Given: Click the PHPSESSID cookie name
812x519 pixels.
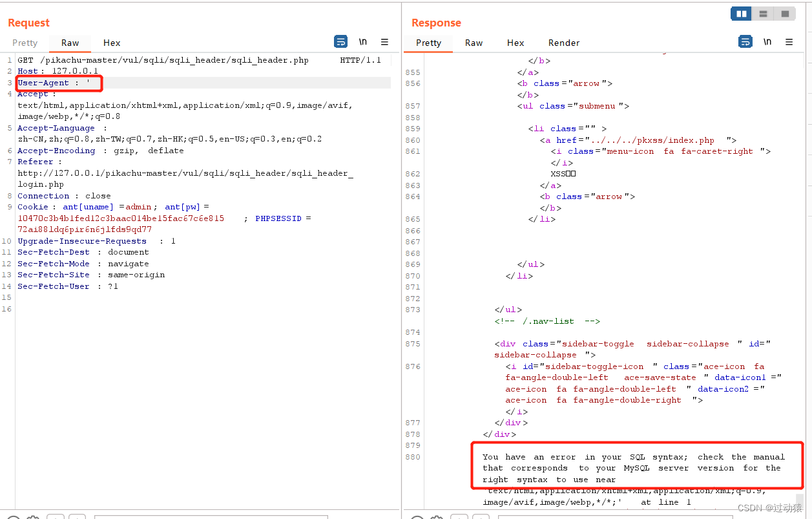Looking at the screenshot, I should coord(278,218).
